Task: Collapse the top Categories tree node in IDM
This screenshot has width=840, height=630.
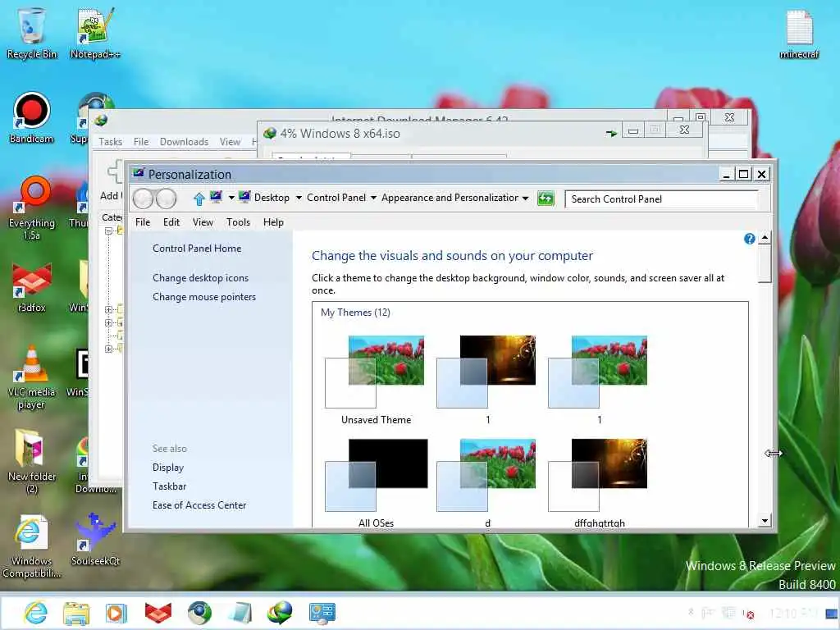Action: pos(108,231)
